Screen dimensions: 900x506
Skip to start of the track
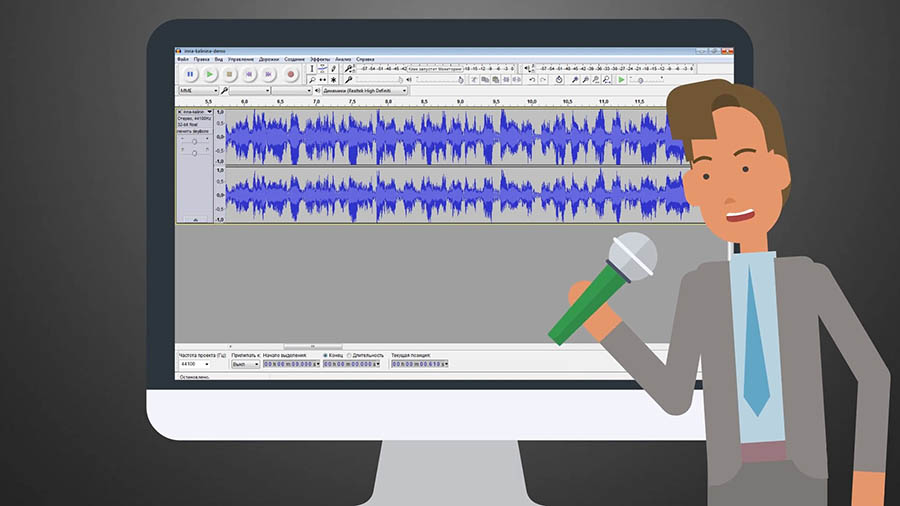tap(250, 74)
